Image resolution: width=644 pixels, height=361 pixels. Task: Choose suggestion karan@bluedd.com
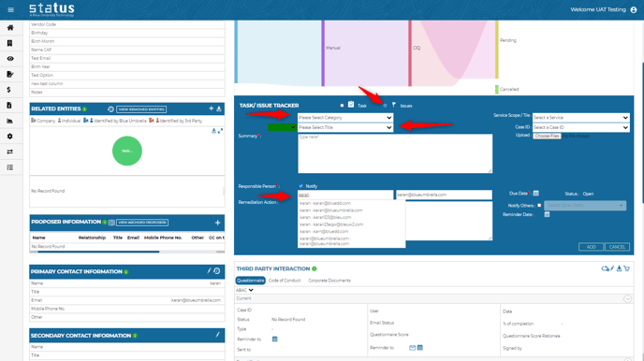pos(326,203)
